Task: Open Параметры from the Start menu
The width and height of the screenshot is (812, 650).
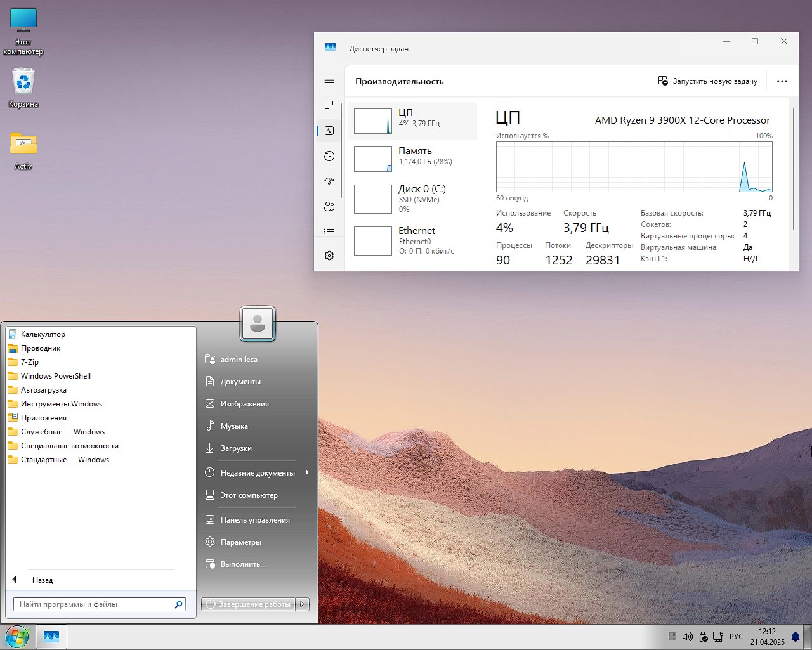Action: [257, 542]
